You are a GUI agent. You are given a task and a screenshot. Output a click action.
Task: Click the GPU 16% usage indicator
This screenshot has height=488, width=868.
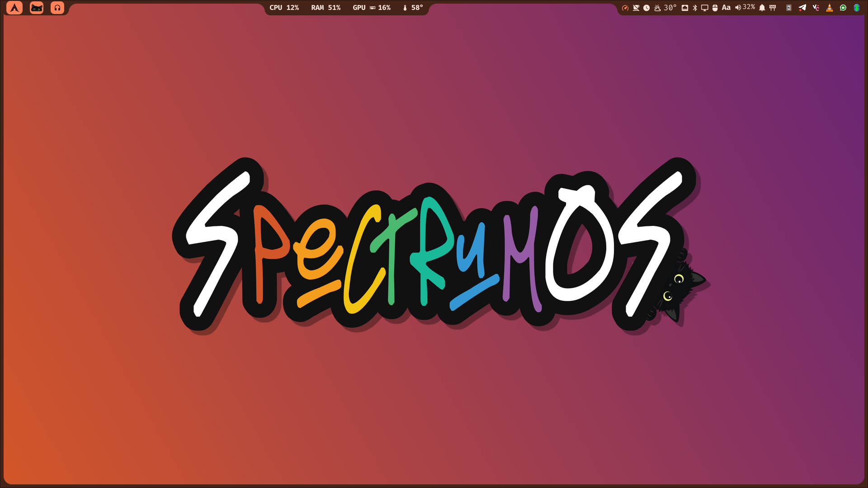coord(371,8)
